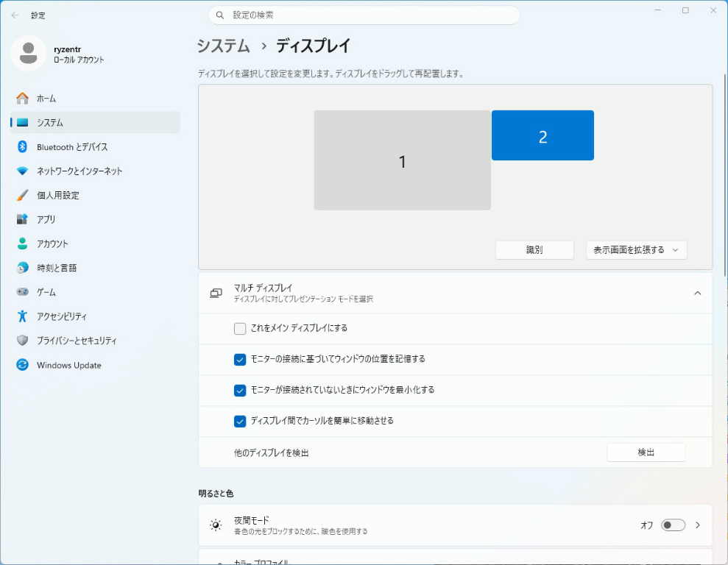The height and width of the screenshot is (565, 728).
Task: Maximize the Settings window
Action: (685, 10)
